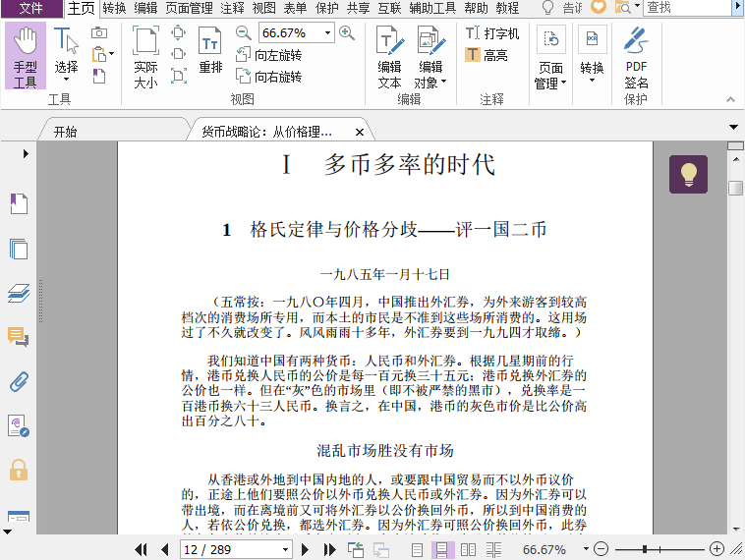
Task: Open the Digital Signatures panel
Action: click(19, 426)
